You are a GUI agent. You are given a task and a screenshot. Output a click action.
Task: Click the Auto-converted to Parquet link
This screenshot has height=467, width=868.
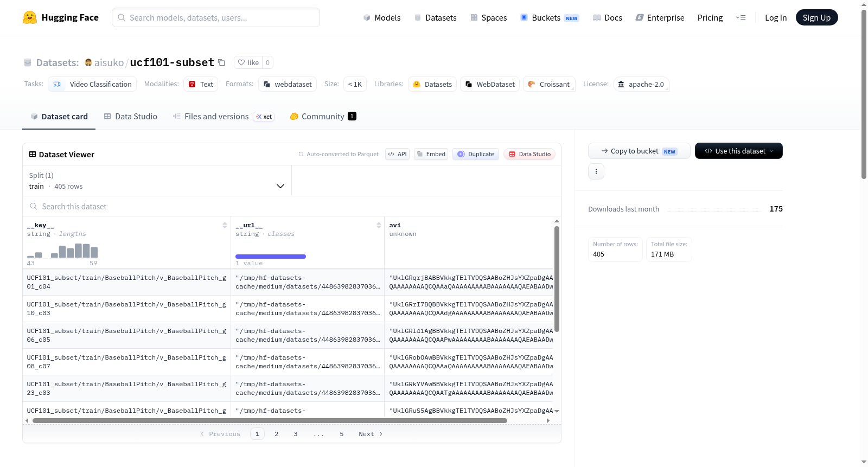[342, 154]
